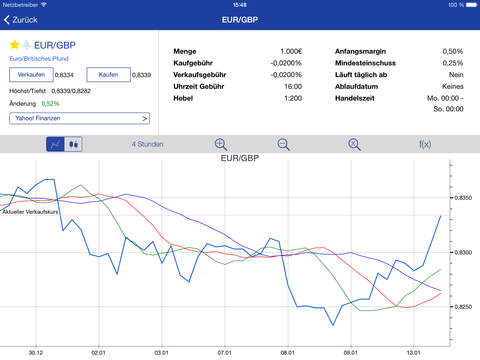Image resolution: width=480 pixels, height=360 pixels.
Task: Zoom in on the chart
Action: tap(220, 145)
